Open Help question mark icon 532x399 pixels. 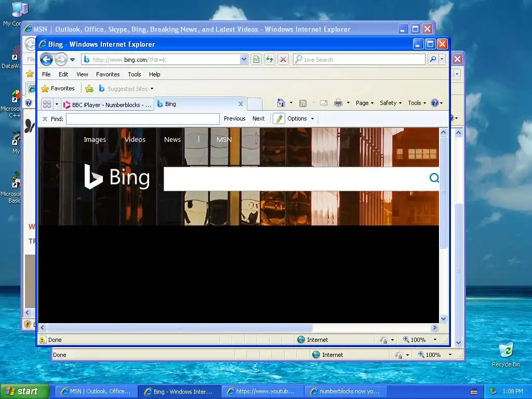436,103
